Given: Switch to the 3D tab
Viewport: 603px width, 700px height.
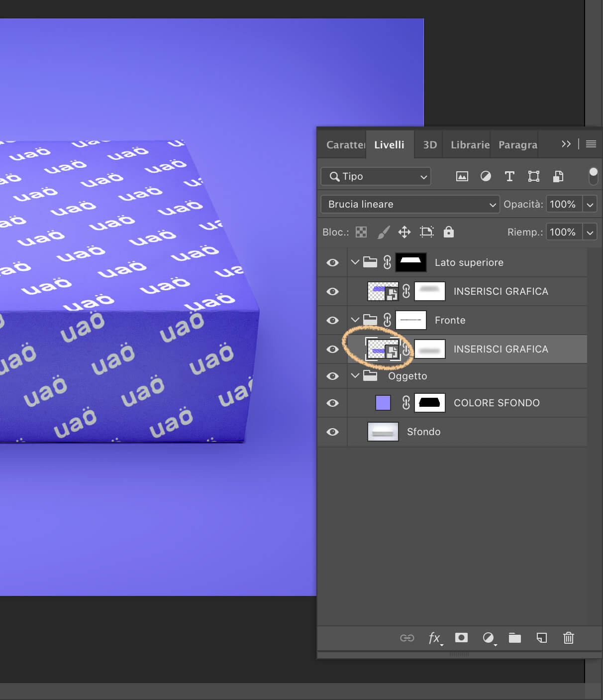Looking at the screenshot, I should (x=429, y=145).
